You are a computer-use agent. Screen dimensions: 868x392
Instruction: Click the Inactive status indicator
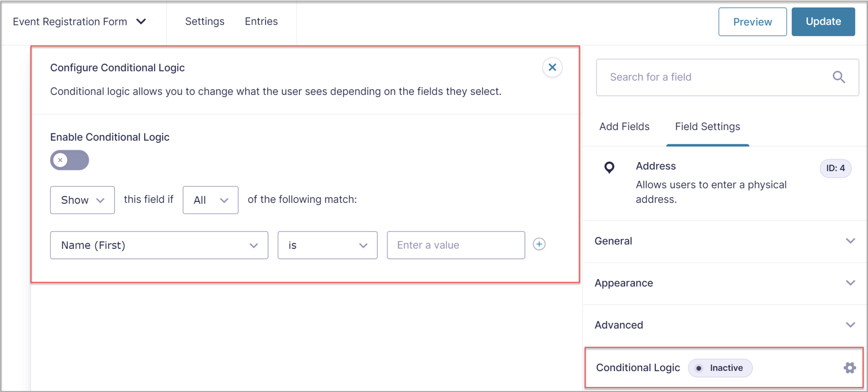[720, 368]
